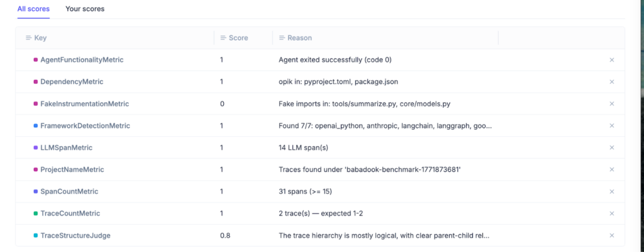This screenshot has width=644, height=252.
Task: Remove the AgentFunctionalityMetric score with X icon
Action: tap(611, 60)
